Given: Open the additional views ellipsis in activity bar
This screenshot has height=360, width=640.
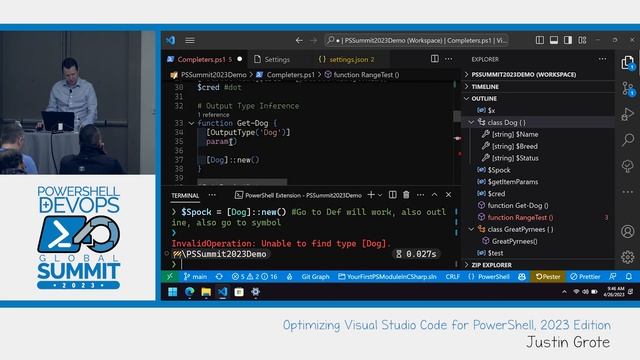Looking at the screenshot, I should point(627,191).
